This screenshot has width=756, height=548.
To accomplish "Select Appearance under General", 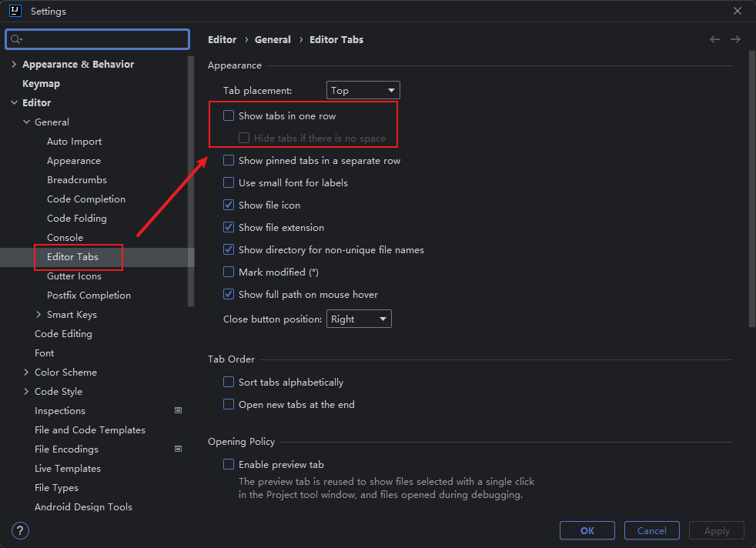I will click(74, 161).
